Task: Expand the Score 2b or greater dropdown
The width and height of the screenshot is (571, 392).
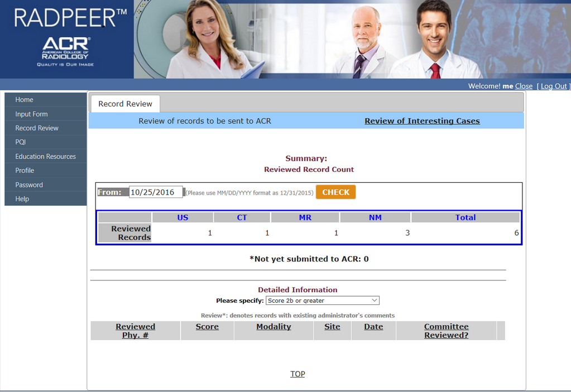Action: 322,301
